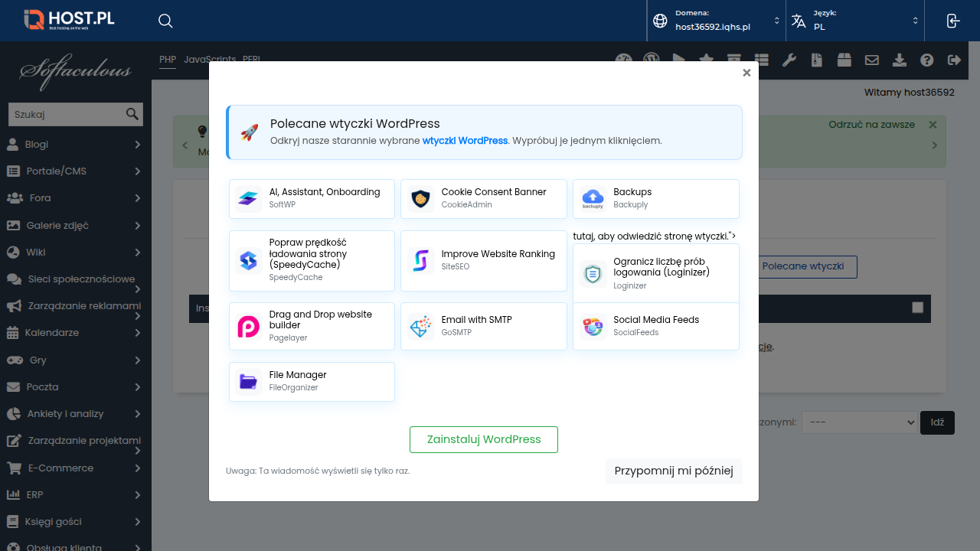This screenshot has height=551, width=980.
Task: Expand the Wiki category chevron
Action: [138, 252]
